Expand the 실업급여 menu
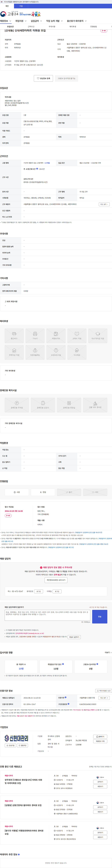The image size is (112, 868). 36,21
